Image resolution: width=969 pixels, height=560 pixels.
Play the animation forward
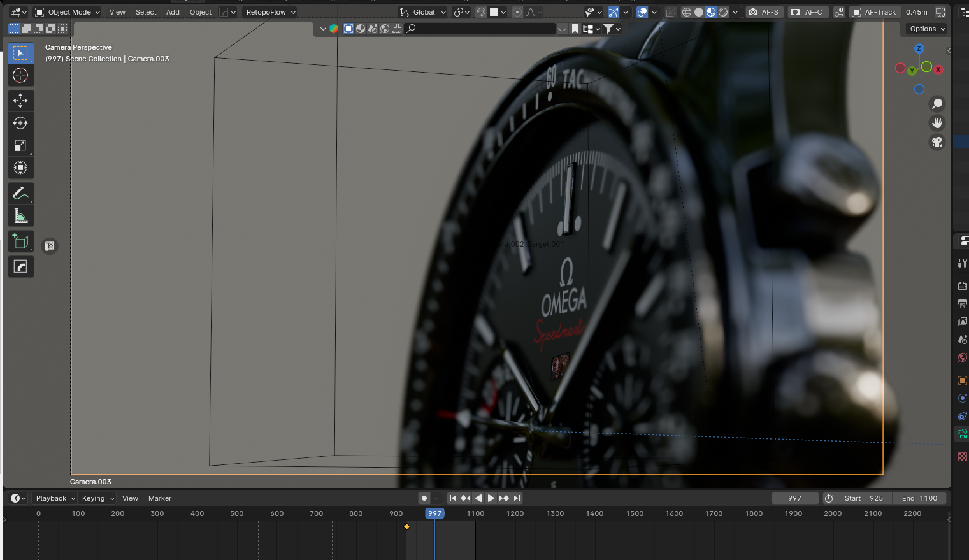click(x=491, y=498)
